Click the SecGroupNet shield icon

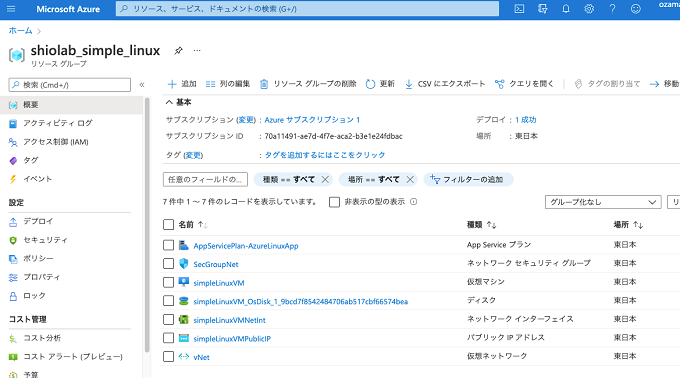184,264
